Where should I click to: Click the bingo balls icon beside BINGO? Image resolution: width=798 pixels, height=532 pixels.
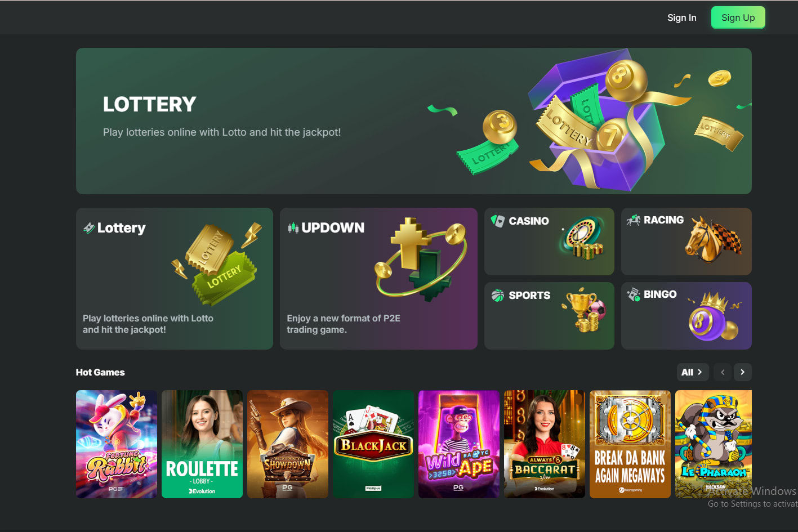[x=634, y=294]
